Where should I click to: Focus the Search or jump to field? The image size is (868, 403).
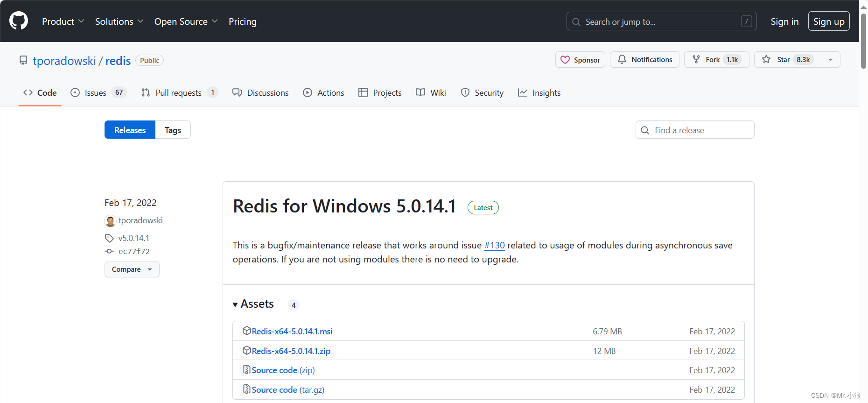(661, 21)
